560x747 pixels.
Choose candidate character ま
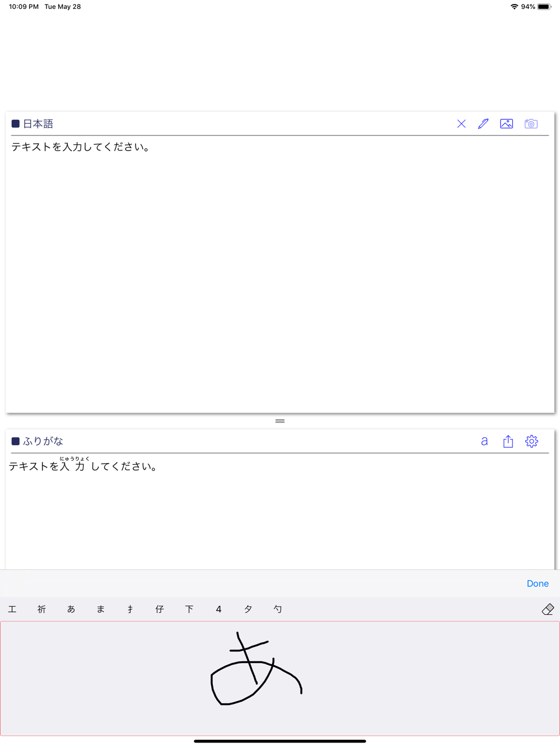tap(101, 609)
